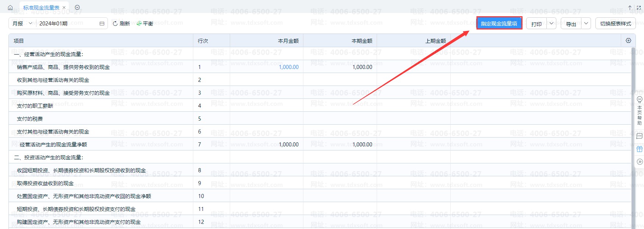644x229 pixels.
Task: Click the 刷新 refresh button
Action: point(122,24)
